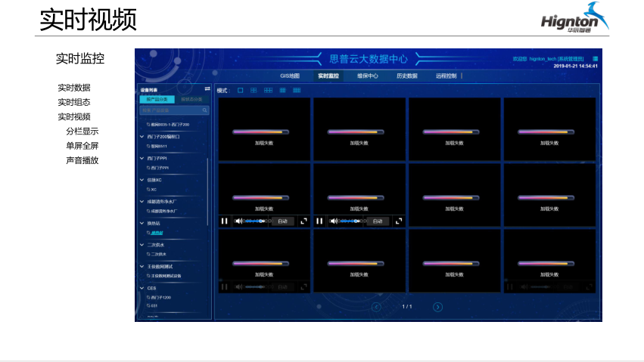Collapse the 西门子PPI device group
Image resolution: width=644 pixels, height=362 pixels.
(x=142, y=158)
